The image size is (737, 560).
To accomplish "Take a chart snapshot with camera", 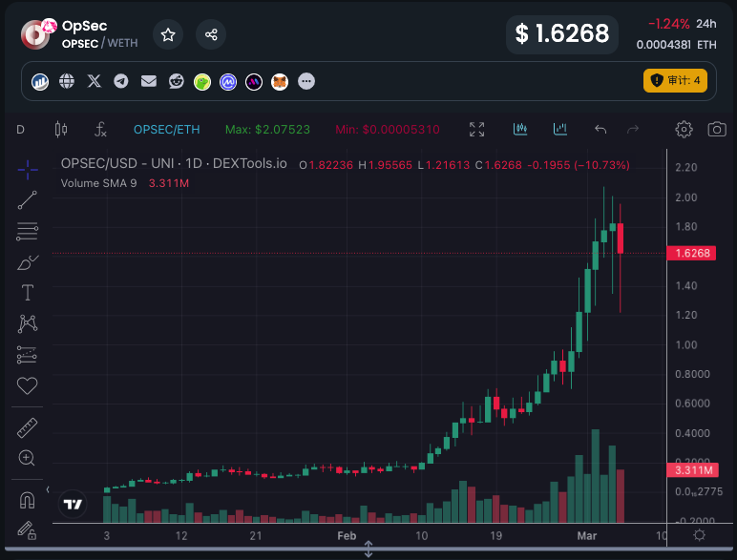I will click(717, 129).
